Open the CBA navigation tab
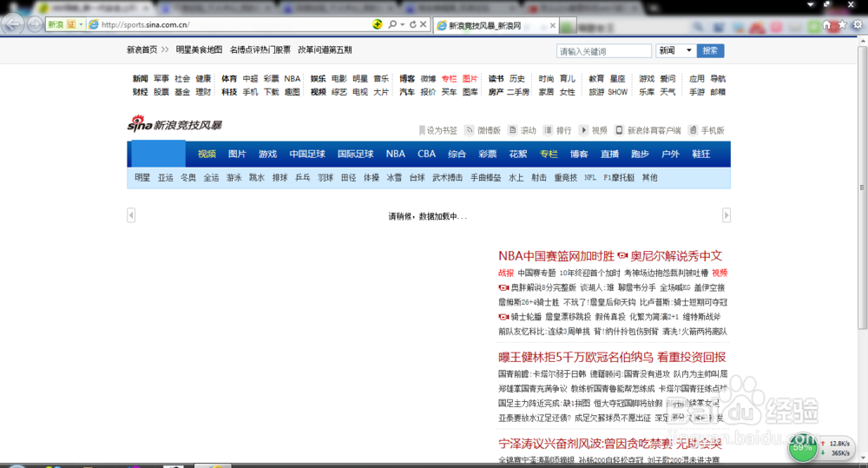 tap(426, 154)
